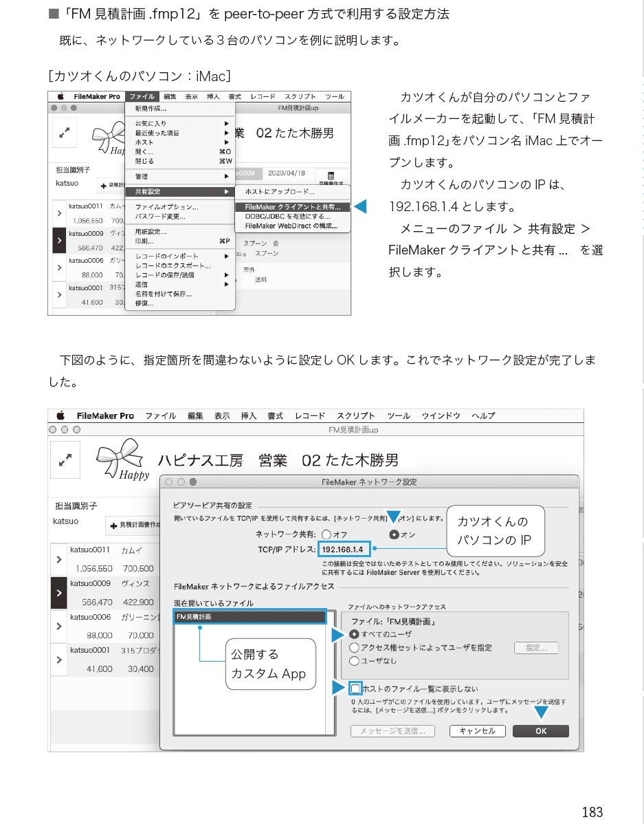Select ホストにアップロード... submenu item
The image size is (644, 824).
coord(293,191)
